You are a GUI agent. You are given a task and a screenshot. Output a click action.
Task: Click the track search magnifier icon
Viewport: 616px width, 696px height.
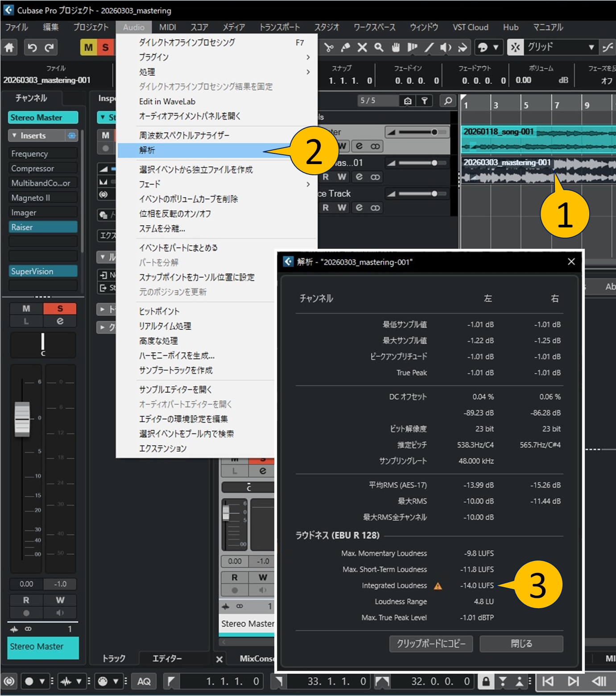(x=447, y=101)
